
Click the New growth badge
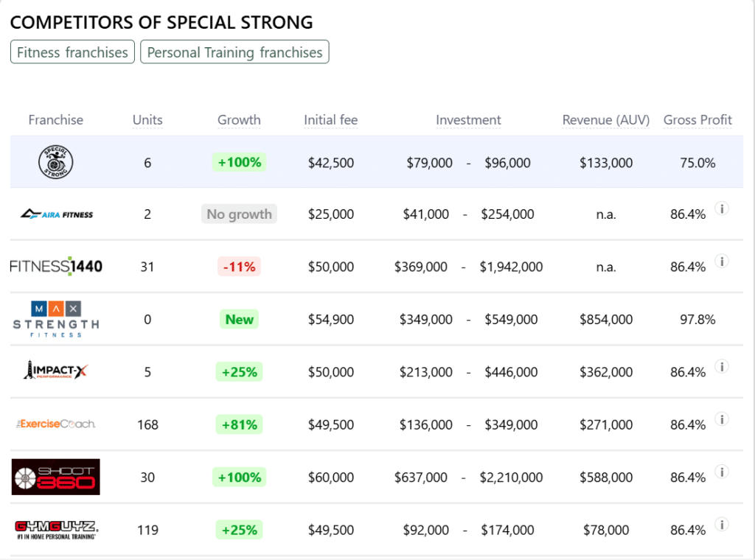pyautogui.click(x=240, y=319)
